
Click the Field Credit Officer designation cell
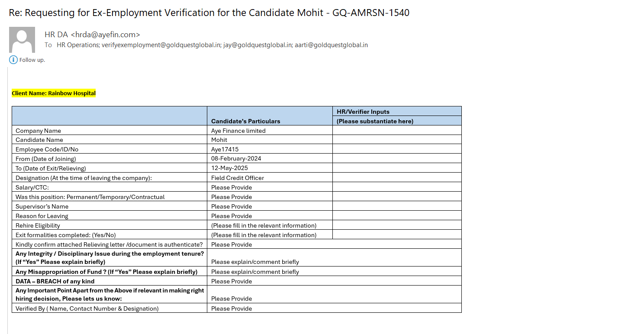coord(238,178)
